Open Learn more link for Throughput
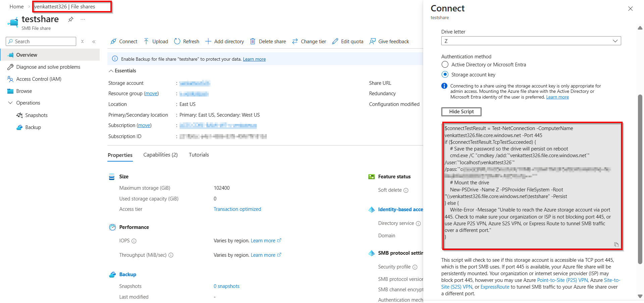This screenshot has height=303, width=644. (266, 255)
